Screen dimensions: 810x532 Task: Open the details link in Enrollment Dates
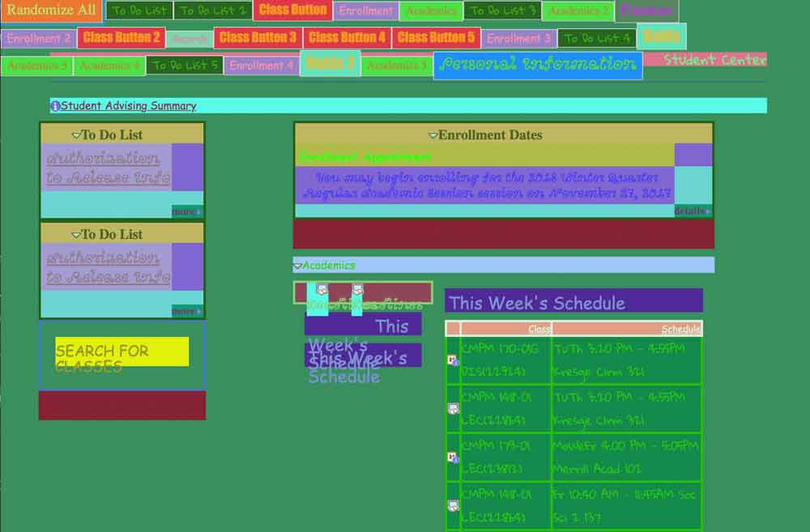[x=693, y=211]
